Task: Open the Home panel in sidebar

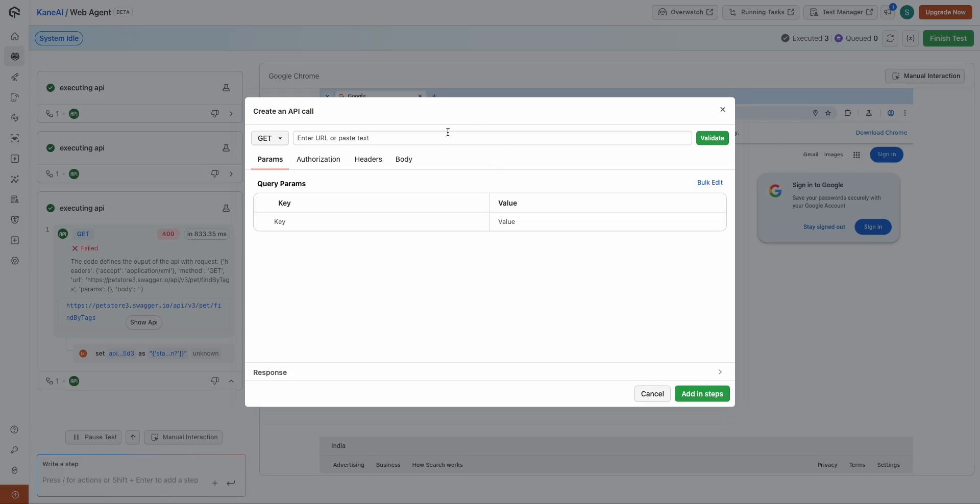Action: (x=15, y=36)
